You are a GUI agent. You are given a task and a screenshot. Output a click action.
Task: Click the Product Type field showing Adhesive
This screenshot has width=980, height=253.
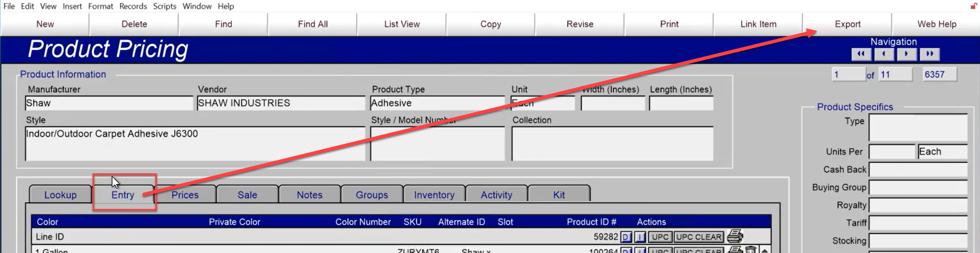[x=437, y=103]
